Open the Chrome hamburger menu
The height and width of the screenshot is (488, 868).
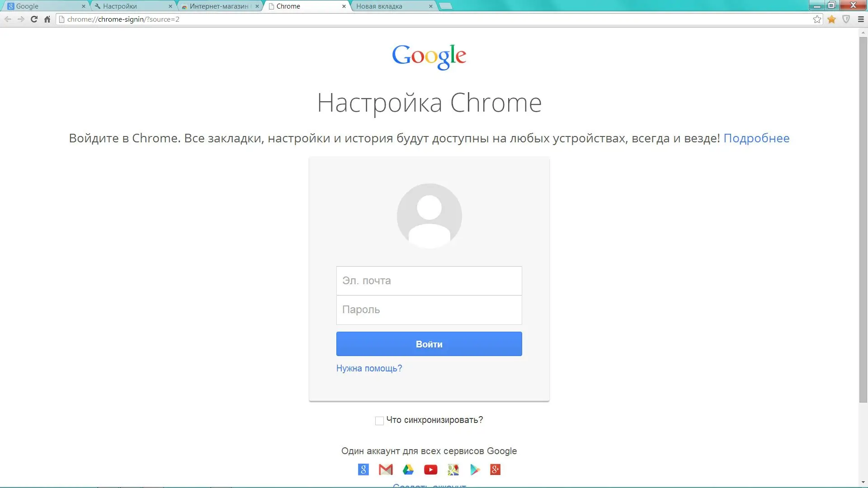click(x=861, y=19)
